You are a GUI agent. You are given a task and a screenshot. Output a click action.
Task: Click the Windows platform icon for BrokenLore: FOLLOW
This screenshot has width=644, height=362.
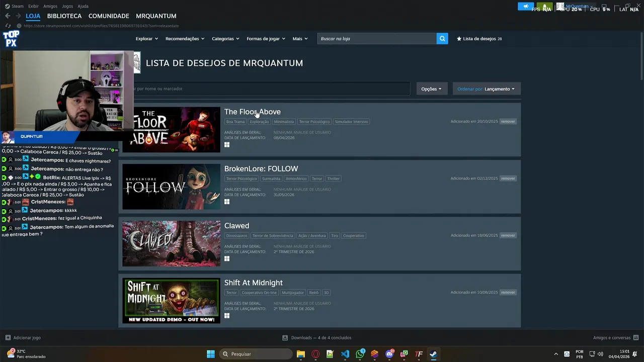point(227,202)
